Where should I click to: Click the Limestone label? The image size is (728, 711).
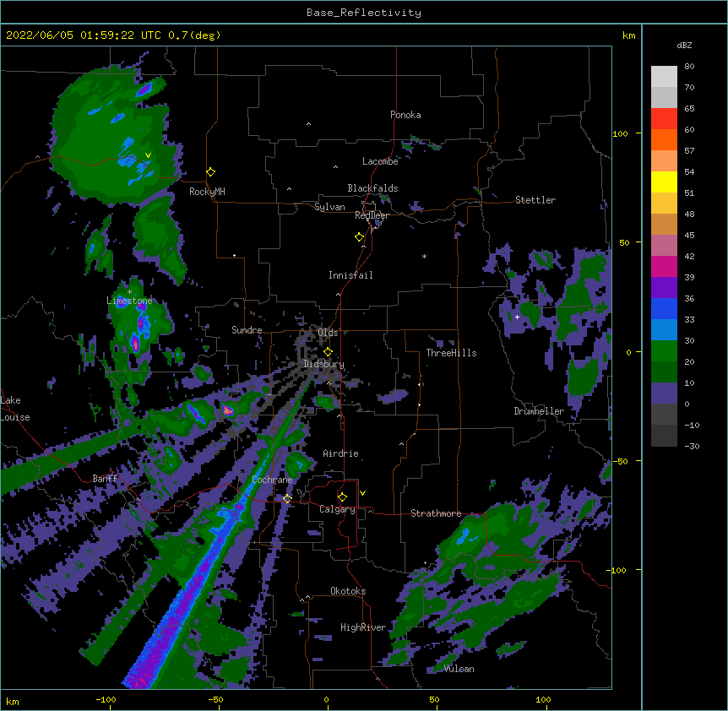click(129, 301)
